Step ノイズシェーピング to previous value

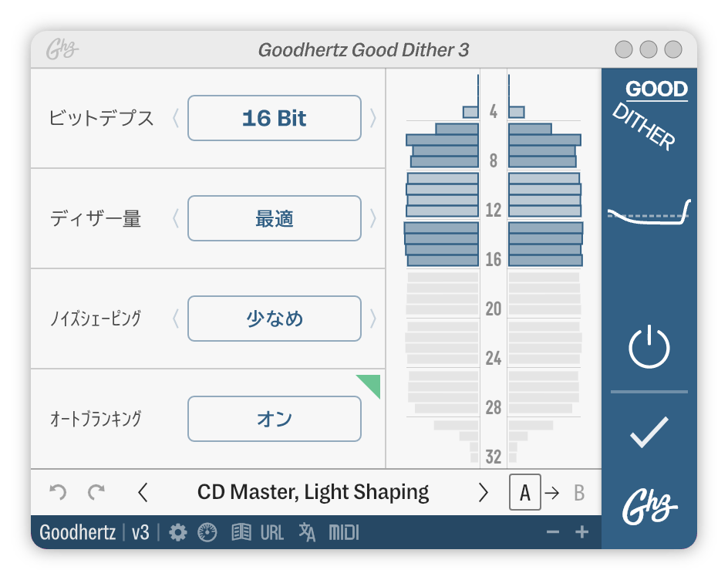[x=176, y=319]
